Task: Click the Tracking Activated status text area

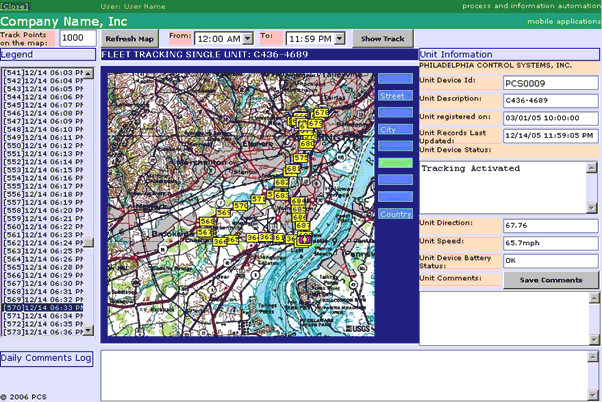Action: click(x=503, y=187)
